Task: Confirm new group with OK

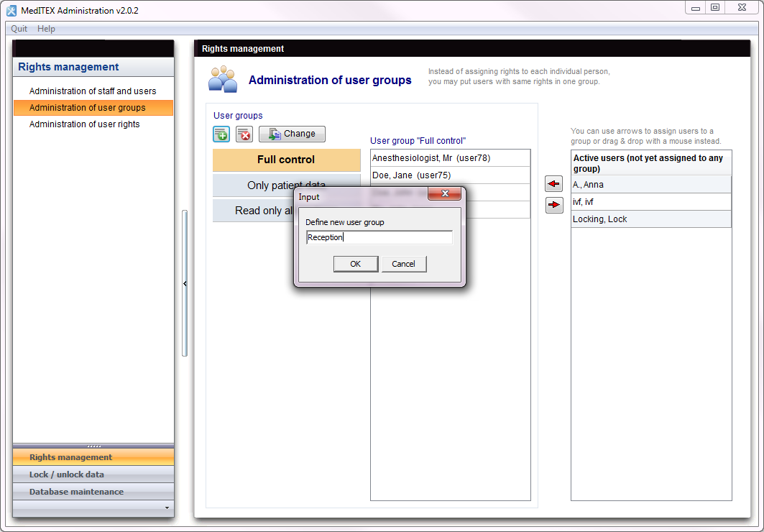Action: [356, 264]
